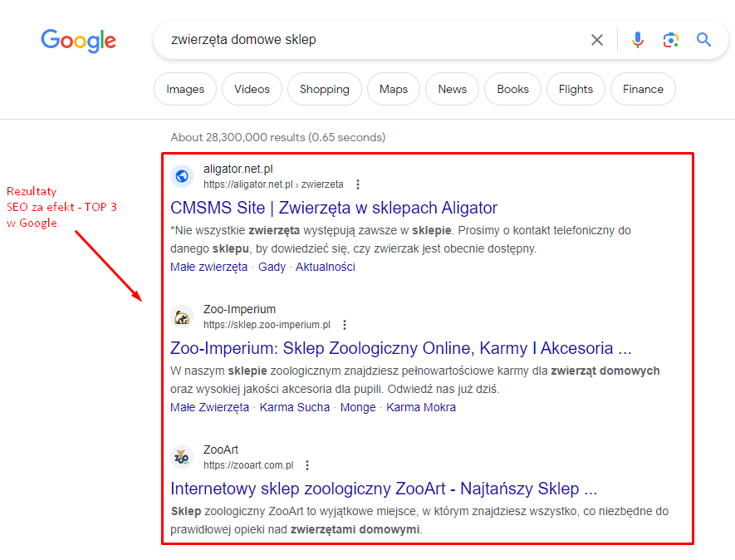
Task: Submit search with magnifying glass icon
Action: pos(703,40)
